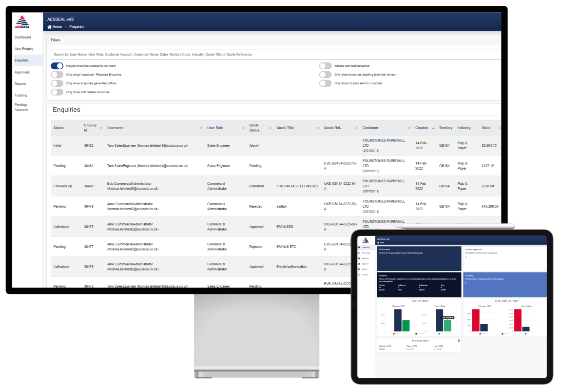
Task: Open New Enquiry via its wrench icon on tablet
Action: (359, 253)
